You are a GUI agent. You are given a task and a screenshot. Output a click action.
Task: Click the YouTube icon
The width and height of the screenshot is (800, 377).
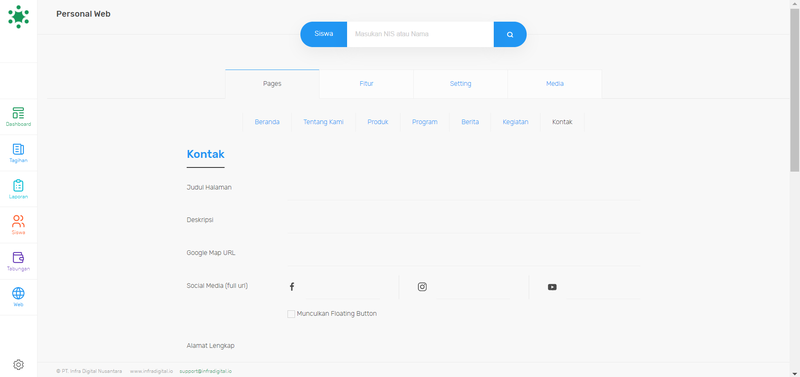point(552,287)
